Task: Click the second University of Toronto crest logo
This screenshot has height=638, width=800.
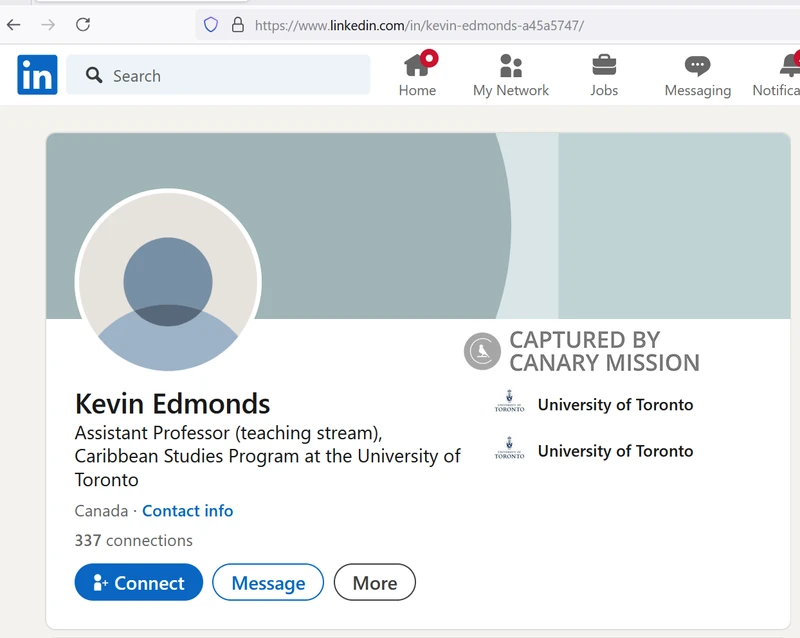Action: (509, 448)
